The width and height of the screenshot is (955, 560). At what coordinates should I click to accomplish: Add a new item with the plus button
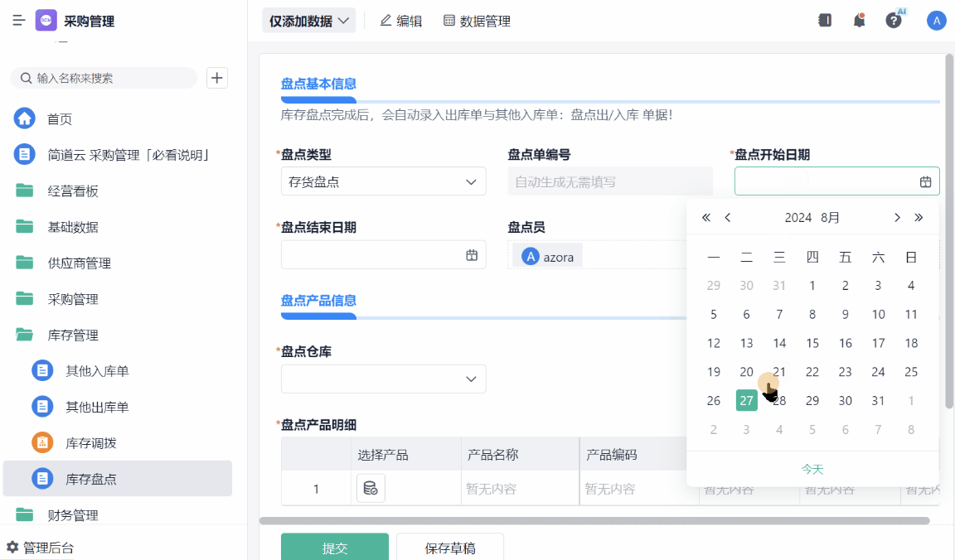(217, 78)
